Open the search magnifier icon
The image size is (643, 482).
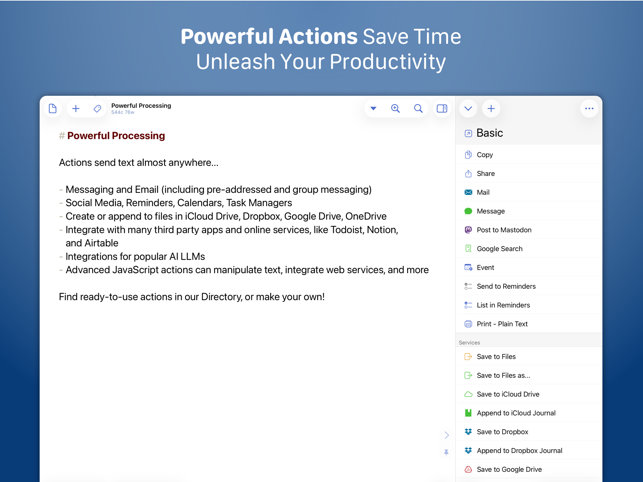pos(418,109)
